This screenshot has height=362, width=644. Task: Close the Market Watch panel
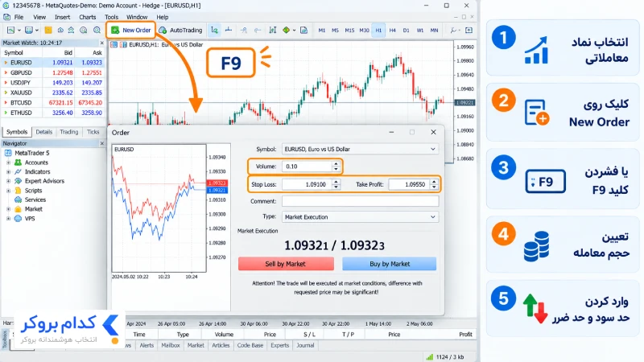[x=102, y=43]
